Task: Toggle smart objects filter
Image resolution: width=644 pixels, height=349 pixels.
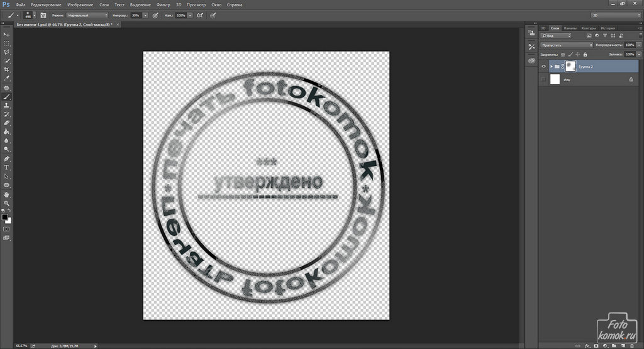Action: pyautogui.click(x=621, y=36)
